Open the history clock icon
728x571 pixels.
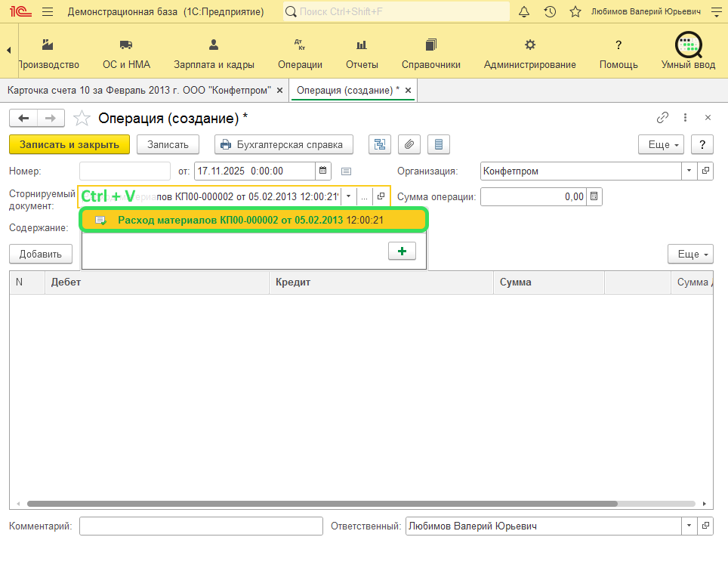pyautogui.click(x=550, y=11)
